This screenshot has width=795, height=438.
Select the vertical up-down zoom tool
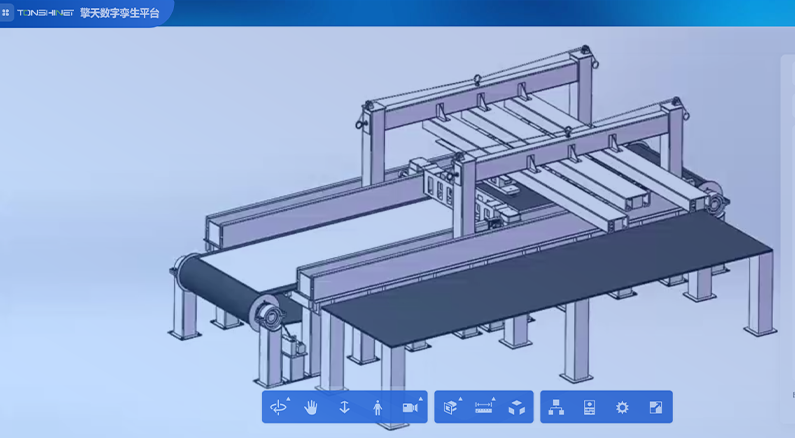[x=344, y=407]
